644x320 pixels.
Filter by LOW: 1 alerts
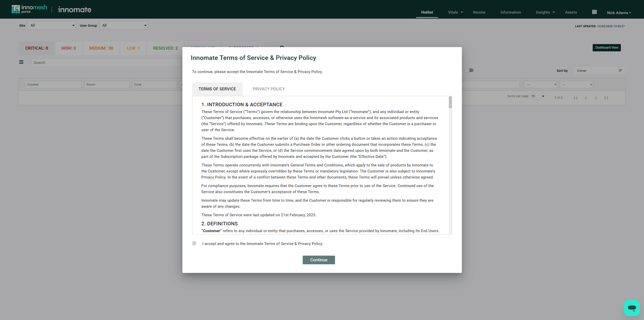(x=133, y=48)
